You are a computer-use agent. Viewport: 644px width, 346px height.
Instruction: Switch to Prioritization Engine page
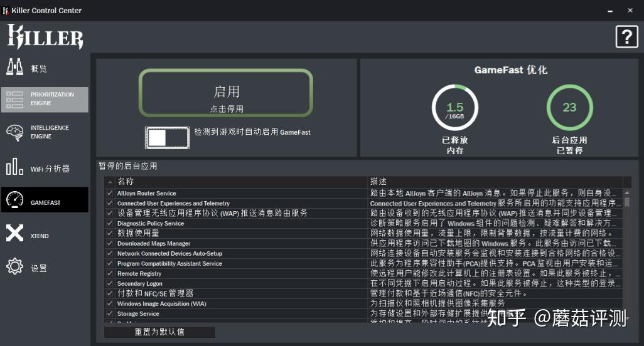[45, 100]
